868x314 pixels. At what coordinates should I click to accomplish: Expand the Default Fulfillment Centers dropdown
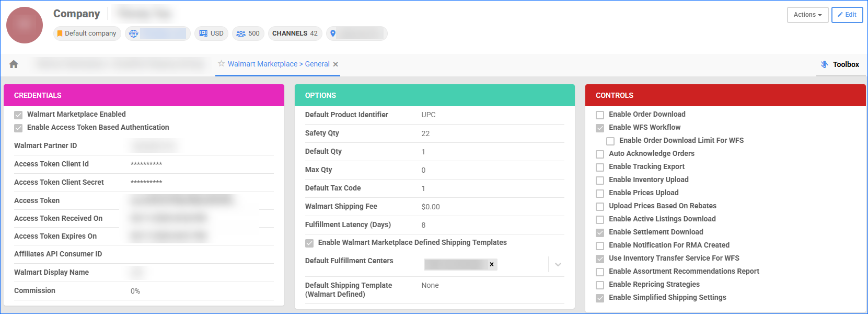(x=558, y=264)
